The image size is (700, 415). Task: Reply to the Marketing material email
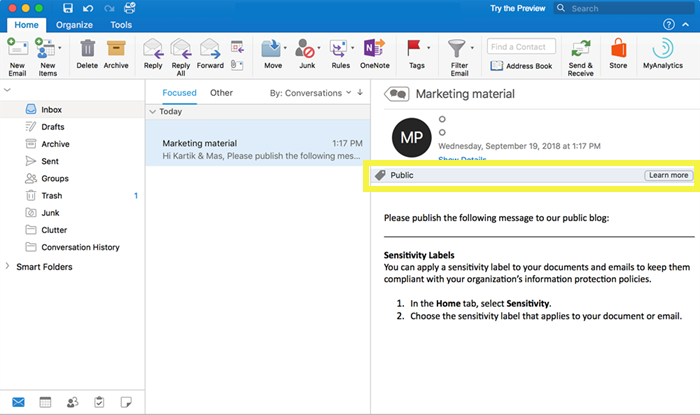(153, 49)
